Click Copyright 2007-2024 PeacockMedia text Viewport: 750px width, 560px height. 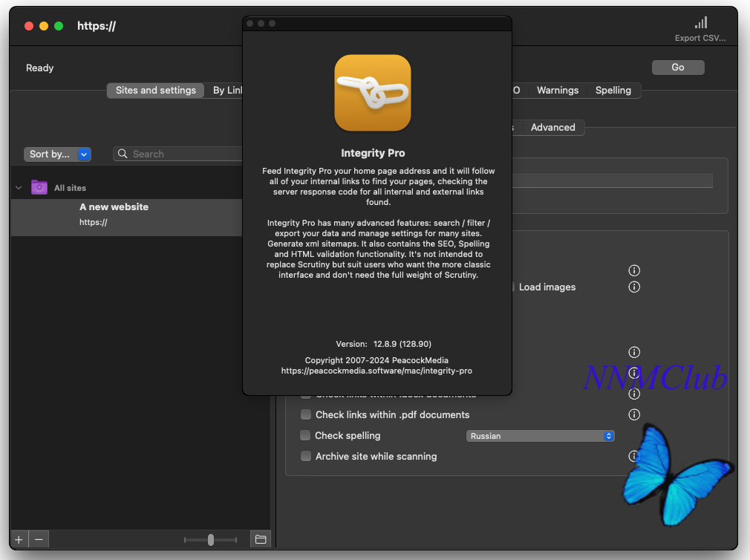[x=376, y=360]
